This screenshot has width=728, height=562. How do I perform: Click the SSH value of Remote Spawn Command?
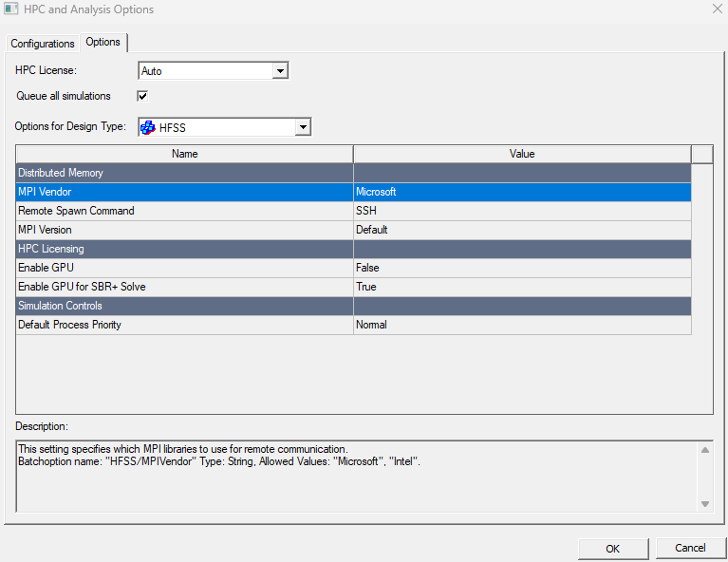point(522,211)
